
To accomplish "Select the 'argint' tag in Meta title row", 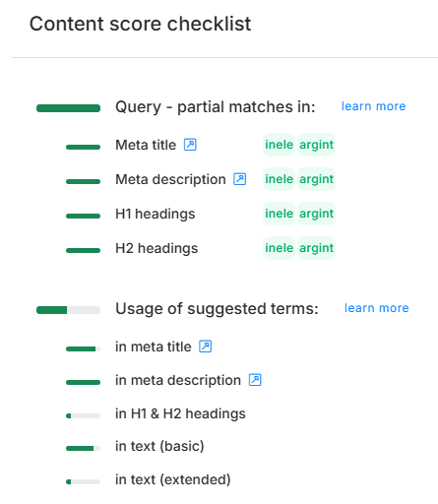I will (316, 145).
